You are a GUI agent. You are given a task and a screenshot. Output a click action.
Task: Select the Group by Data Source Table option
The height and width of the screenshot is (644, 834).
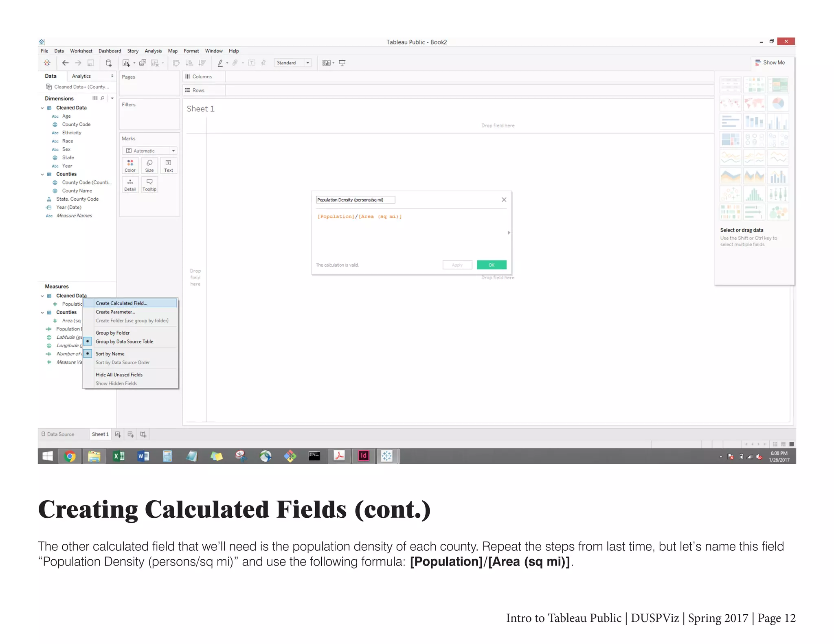point(125,342)
